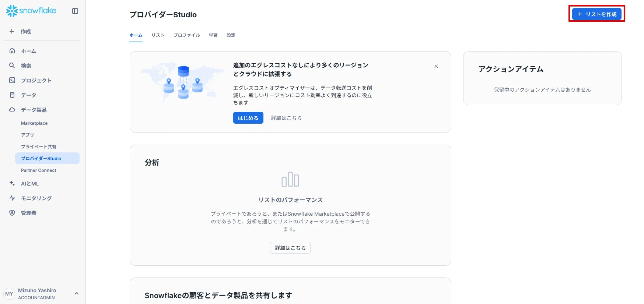The image size is (644, 304).
Task: Switch to the 学習 tab
Action: pyautogui.click(x=213, y=35)
